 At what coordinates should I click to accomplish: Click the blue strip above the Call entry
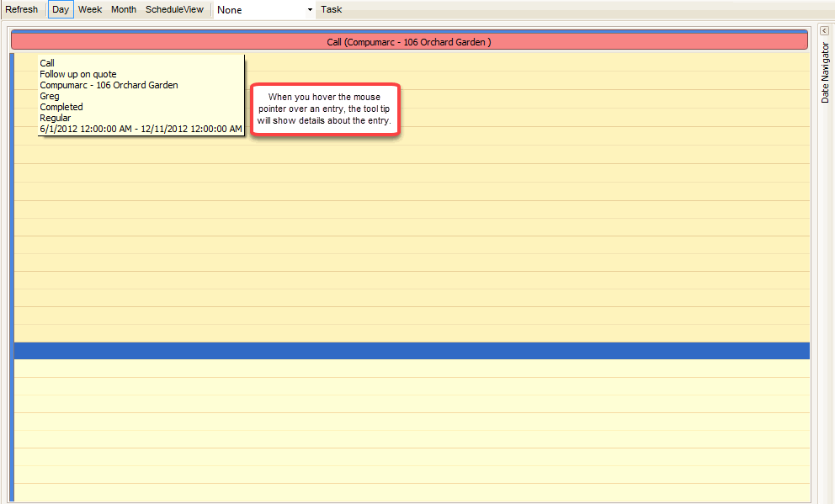409,31
